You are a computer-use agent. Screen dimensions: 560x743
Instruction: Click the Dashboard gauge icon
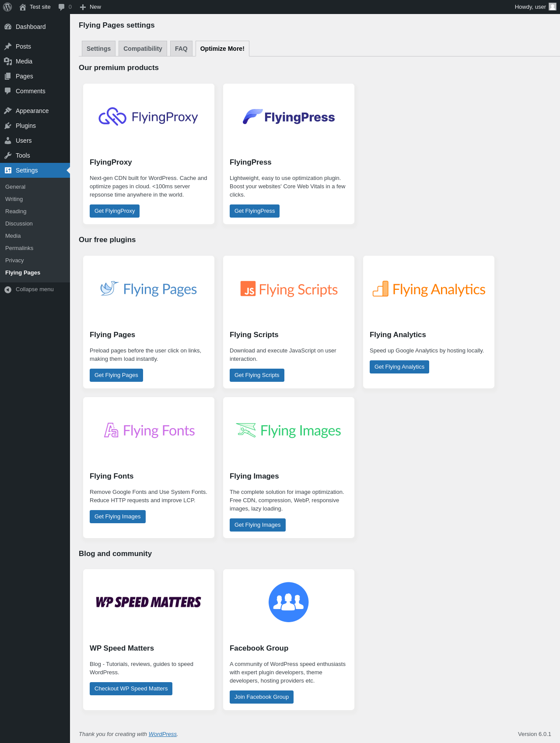coord(8,27)
